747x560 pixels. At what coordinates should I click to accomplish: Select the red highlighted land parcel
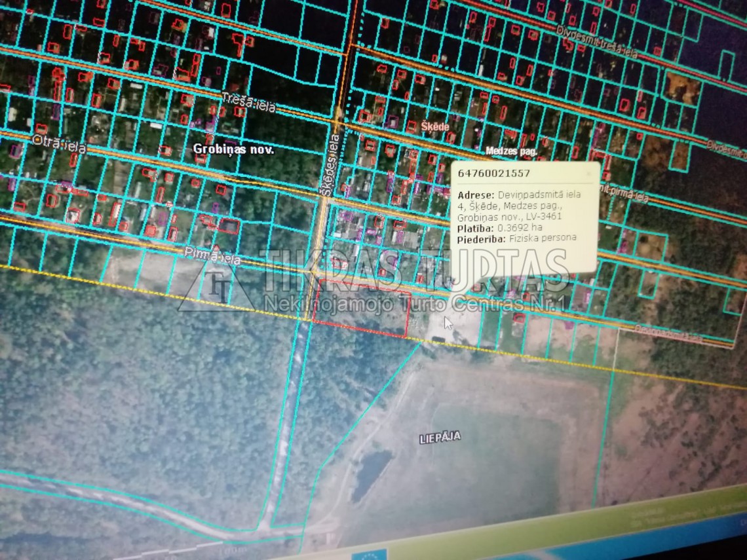(360, 308)
